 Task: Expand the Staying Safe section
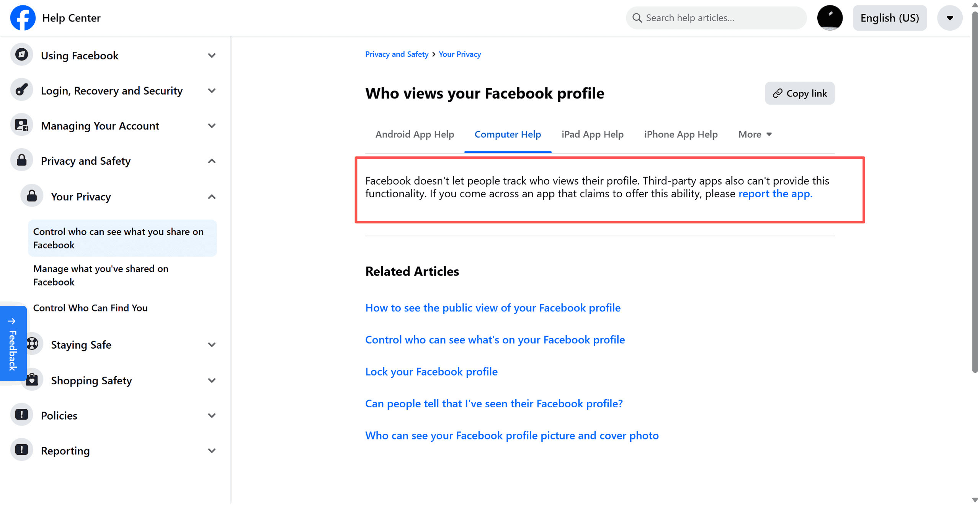pyautogui.click(x=212, y=344)
